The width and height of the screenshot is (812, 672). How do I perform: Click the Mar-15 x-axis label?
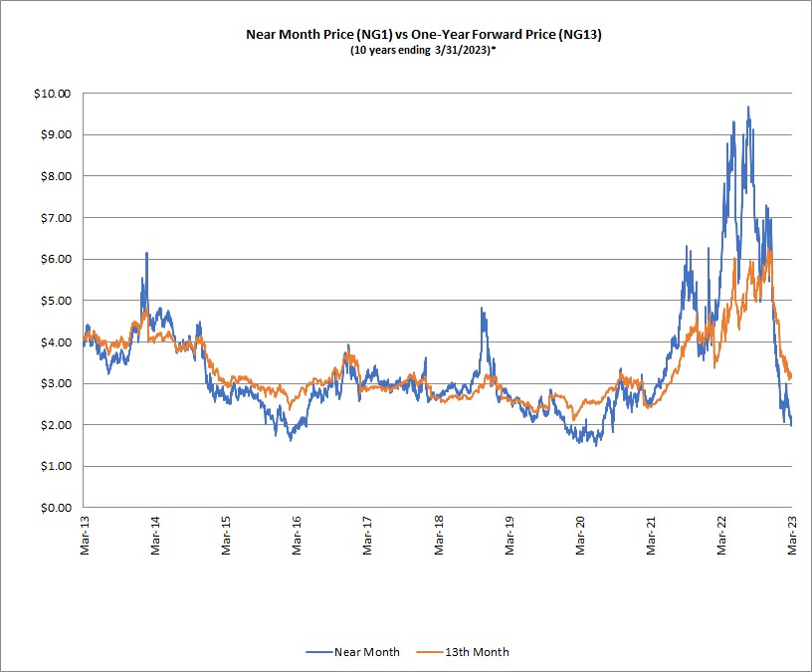[x=226, y=536]
